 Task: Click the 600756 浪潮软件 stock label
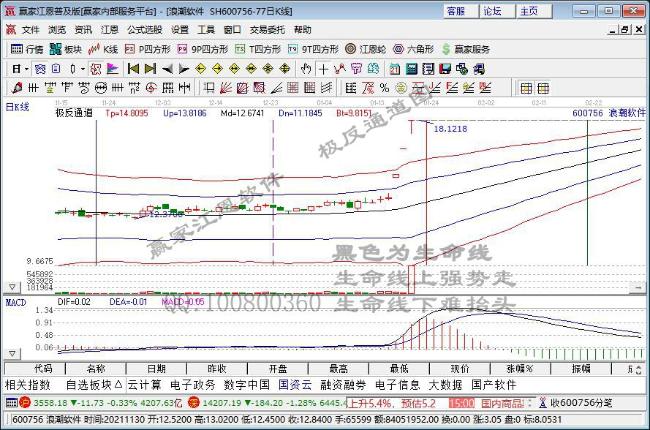click(609, 113)
